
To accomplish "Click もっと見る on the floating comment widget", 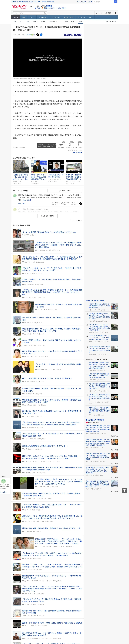I will click(4, 492).
